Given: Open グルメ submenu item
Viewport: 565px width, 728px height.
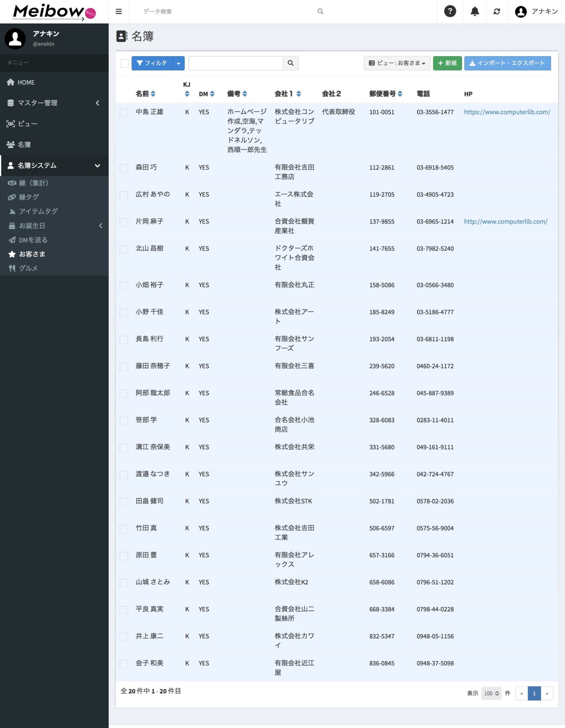Looking at the screenshot, I should pyautogui.click(x=54, y=268).
